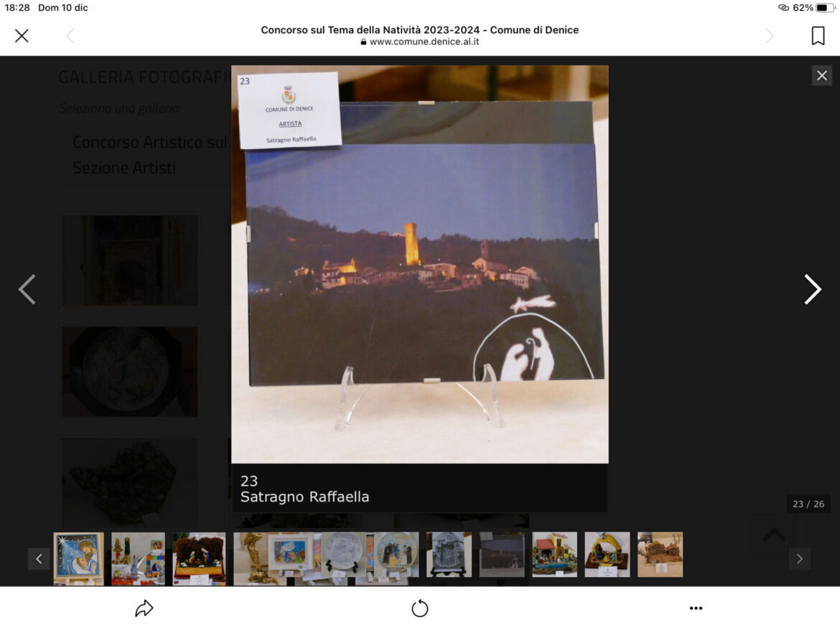Go to the next gallery photo
Image resolution: width=840 pixels, height=630 pixels.
tap(812, 289)
